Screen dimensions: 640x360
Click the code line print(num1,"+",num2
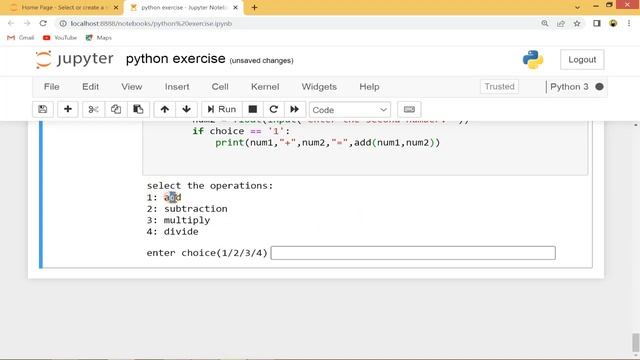tap(328, 142)
